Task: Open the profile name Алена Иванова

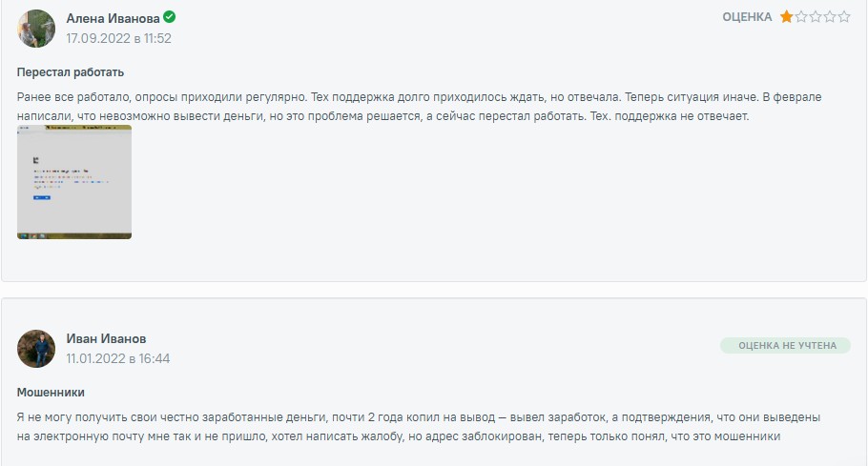Action: (113, 18)
